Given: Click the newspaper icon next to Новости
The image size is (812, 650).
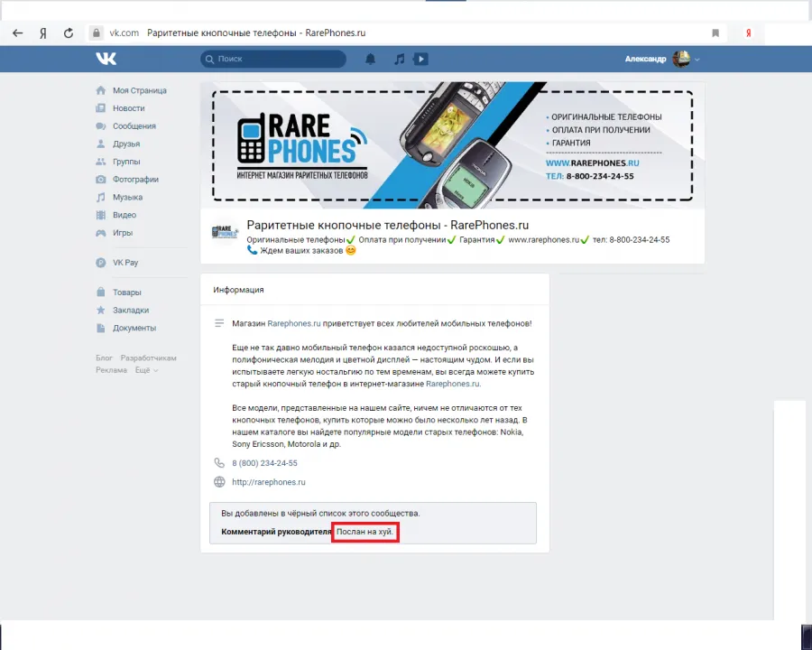Looking at the screenshot, I should click(100, 108).
